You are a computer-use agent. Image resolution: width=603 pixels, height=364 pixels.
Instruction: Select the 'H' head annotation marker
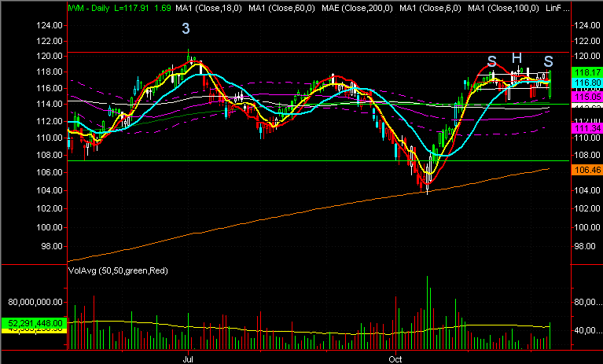[x=517, y=58]
